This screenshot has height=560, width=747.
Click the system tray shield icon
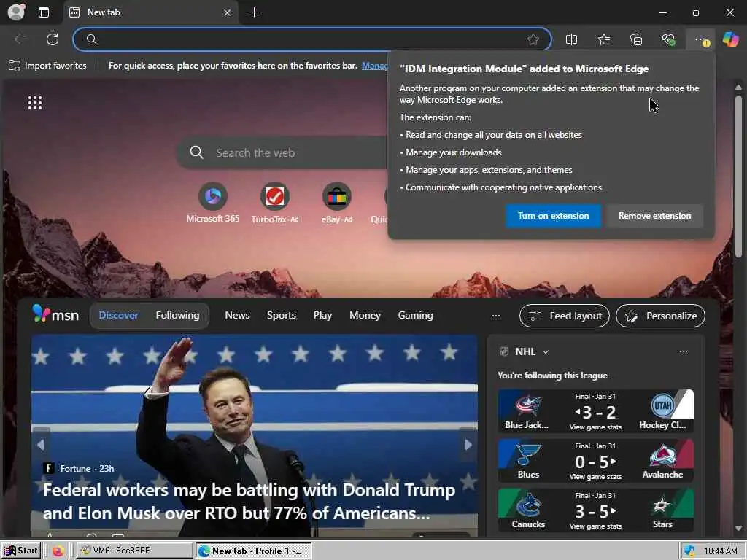[689, 551]
